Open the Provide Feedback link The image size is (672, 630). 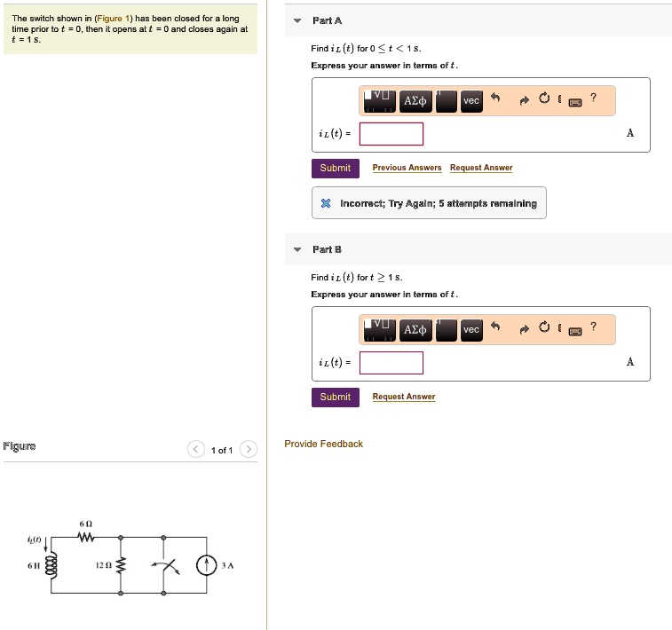(x=323, y=445)
